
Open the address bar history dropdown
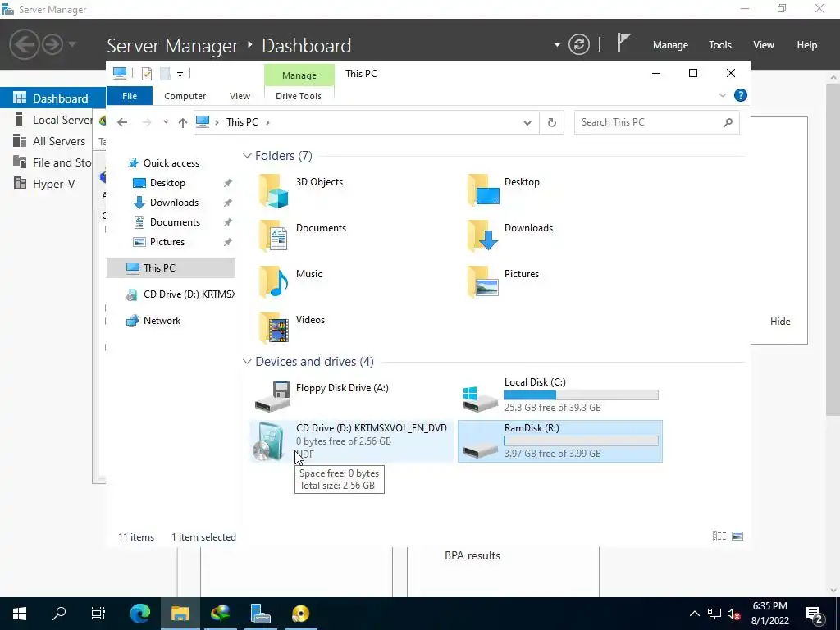[x=527, y=123]
